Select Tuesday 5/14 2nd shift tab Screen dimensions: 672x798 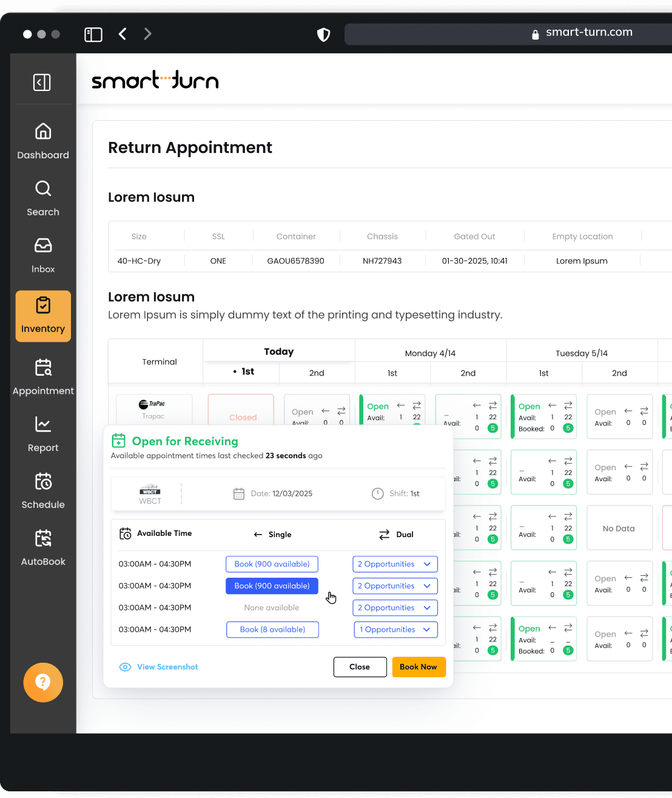click(x=619, y=373)
